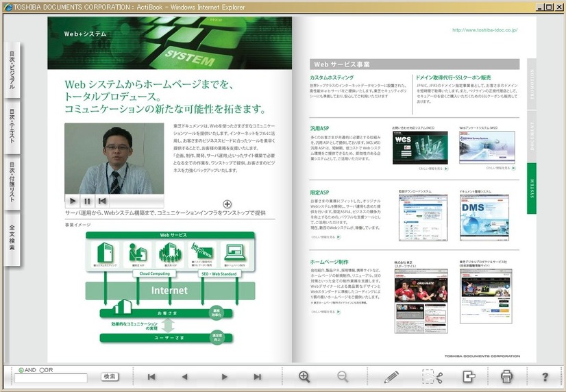Click the plus enlarge icon below the page text

pyautogui.click(x=227, y=204)
